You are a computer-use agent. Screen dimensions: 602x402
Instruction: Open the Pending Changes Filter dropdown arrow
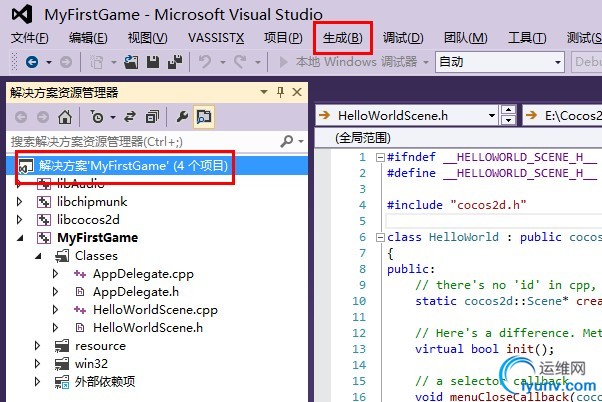[x=113, y=117]
